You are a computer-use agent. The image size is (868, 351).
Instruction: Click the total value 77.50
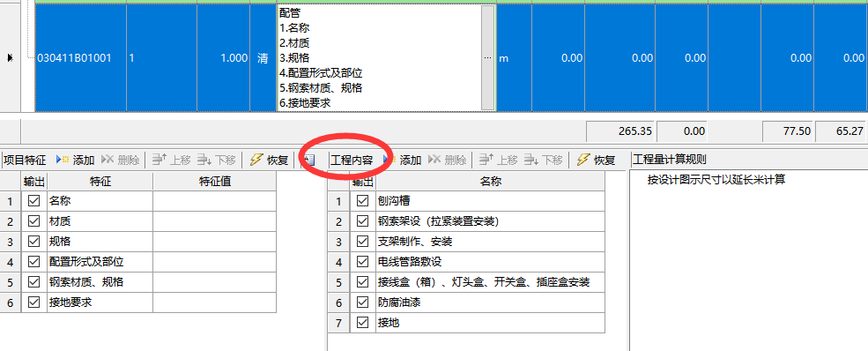click(787, 131)
